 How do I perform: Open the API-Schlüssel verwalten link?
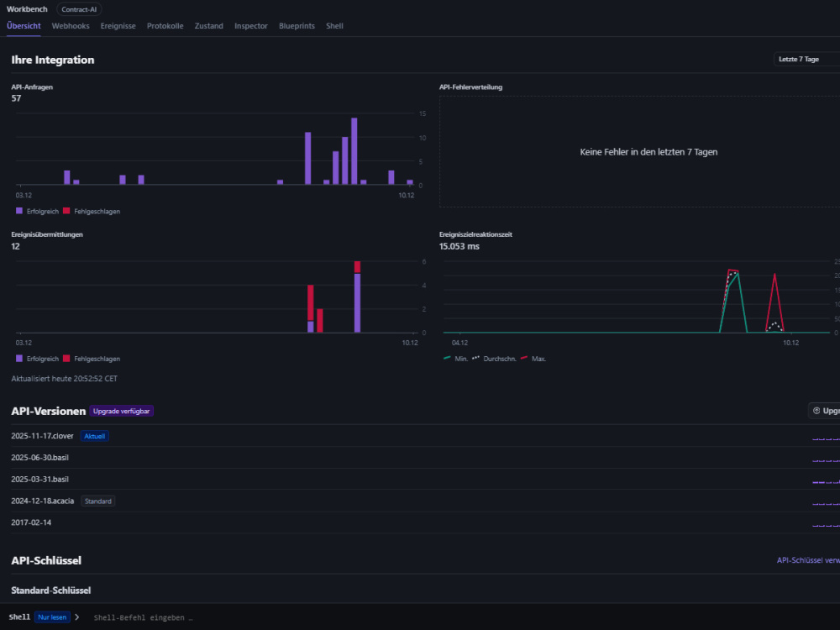click(x=808, y=560)
